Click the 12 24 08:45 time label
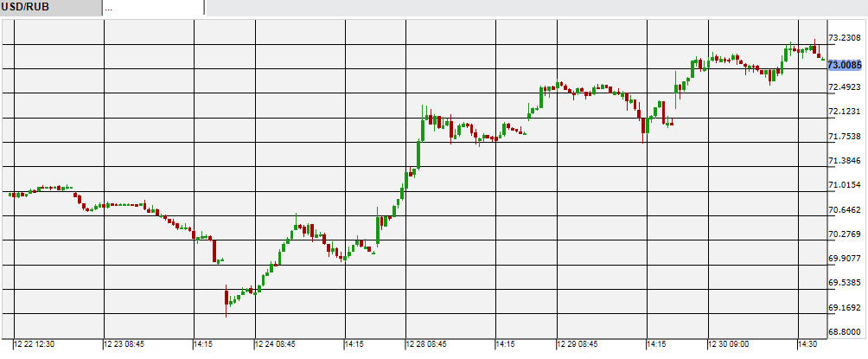Screen dimensions: 868x359 click(277, 344)
